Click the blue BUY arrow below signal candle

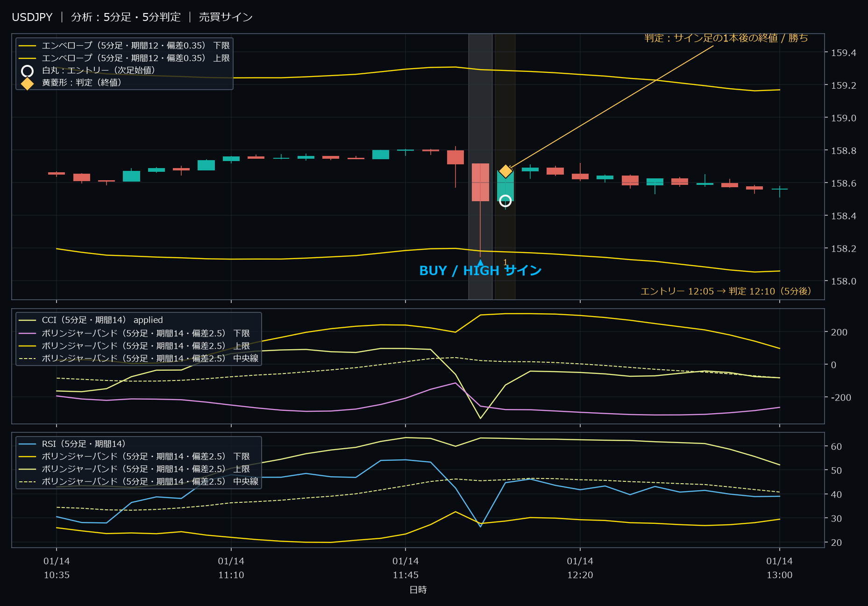(x=480, y=263)
